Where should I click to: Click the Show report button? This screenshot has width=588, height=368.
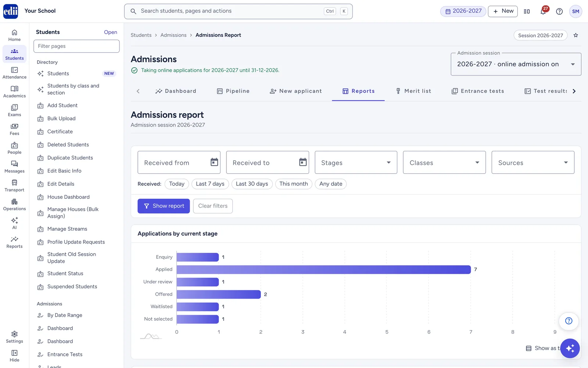164,206
